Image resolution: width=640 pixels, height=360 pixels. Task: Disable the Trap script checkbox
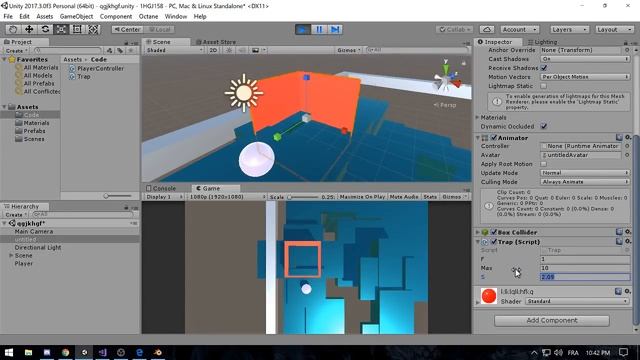coord(494,242)
